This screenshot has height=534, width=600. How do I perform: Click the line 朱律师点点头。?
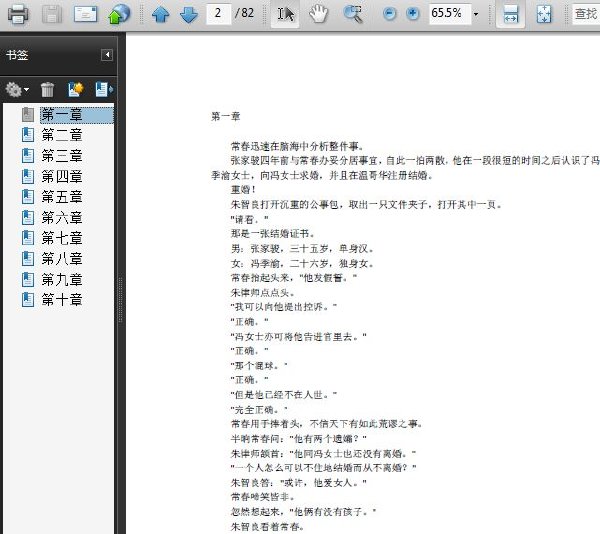(x=263, y=293)
